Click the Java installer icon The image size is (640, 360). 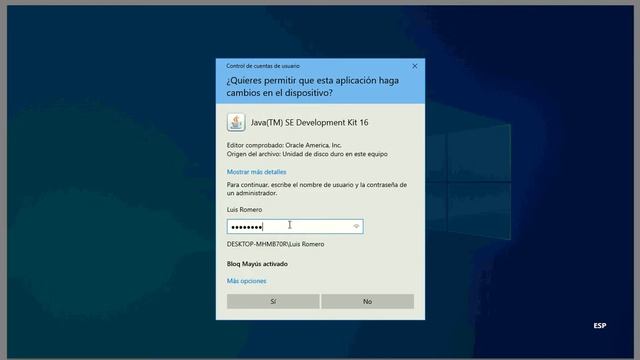236,122
